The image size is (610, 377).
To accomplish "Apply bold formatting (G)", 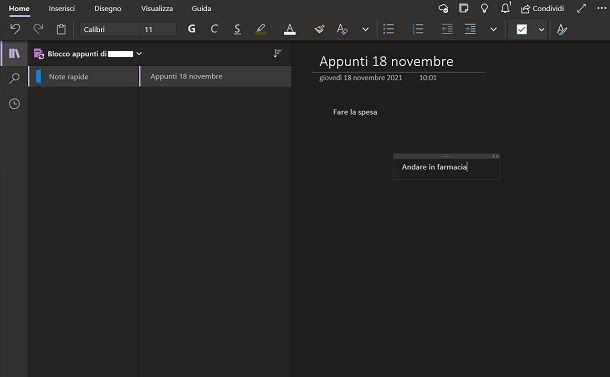I will pyautogui.click(x=191, y=29).
